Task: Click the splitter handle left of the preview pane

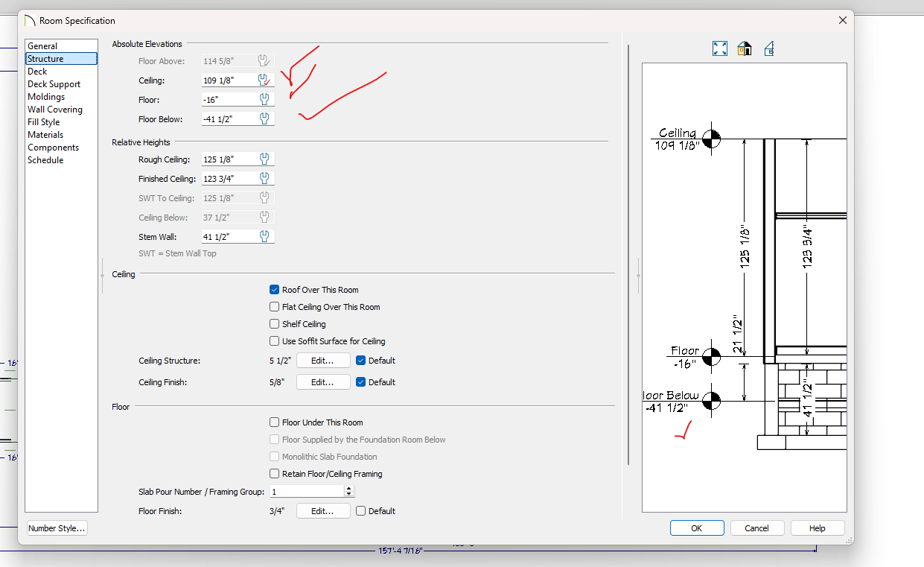Action: tap(638, 275)
